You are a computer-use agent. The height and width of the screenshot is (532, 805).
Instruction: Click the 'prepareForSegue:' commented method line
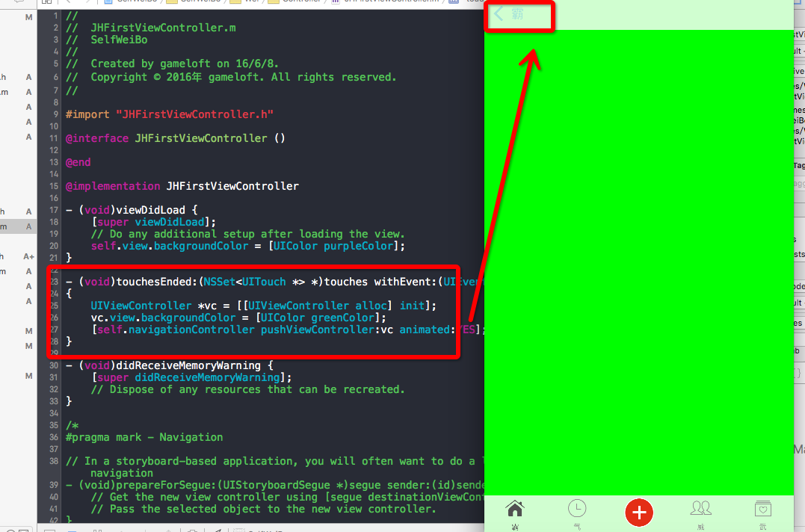tap(274, 485)
